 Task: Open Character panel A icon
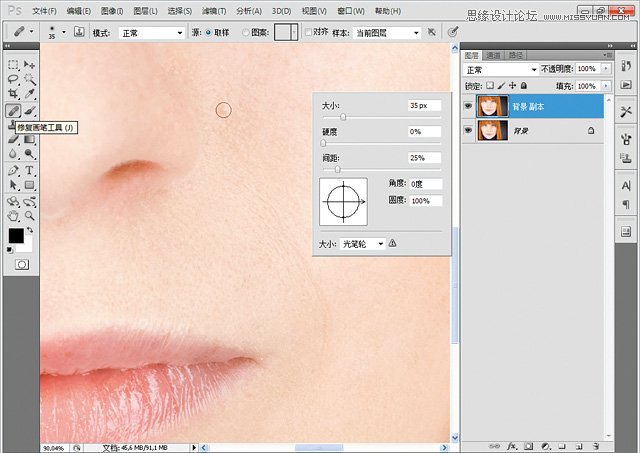626,186
